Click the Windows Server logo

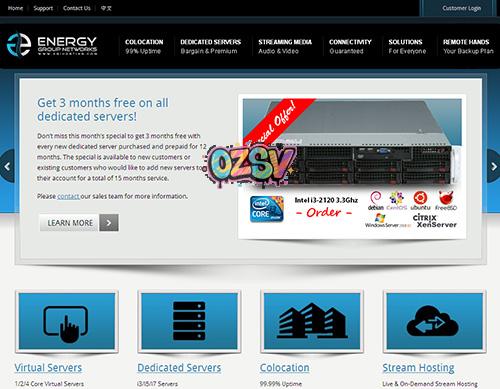[388, 221]
